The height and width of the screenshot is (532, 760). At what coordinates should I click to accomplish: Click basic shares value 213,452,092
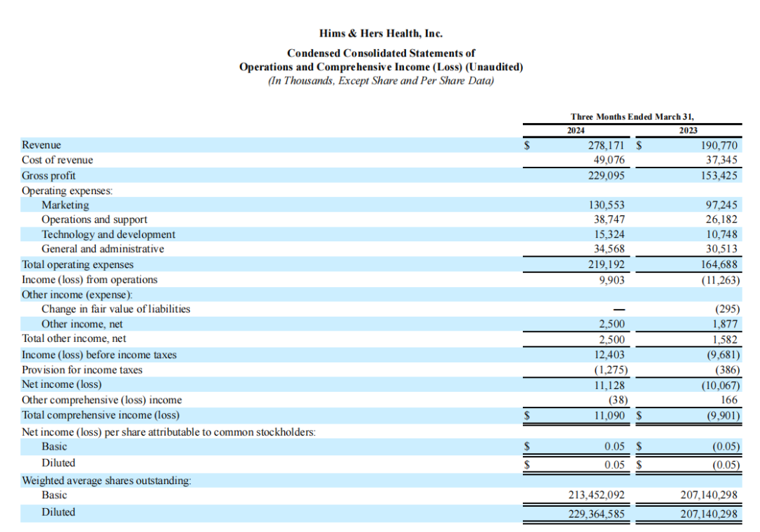(597, 495)
